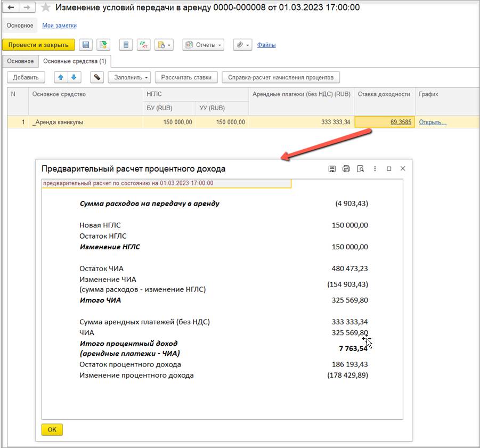Print the preliminary interest income calculation
The height and width of the screenshot is (448, 480).
[x=346, y=169]
